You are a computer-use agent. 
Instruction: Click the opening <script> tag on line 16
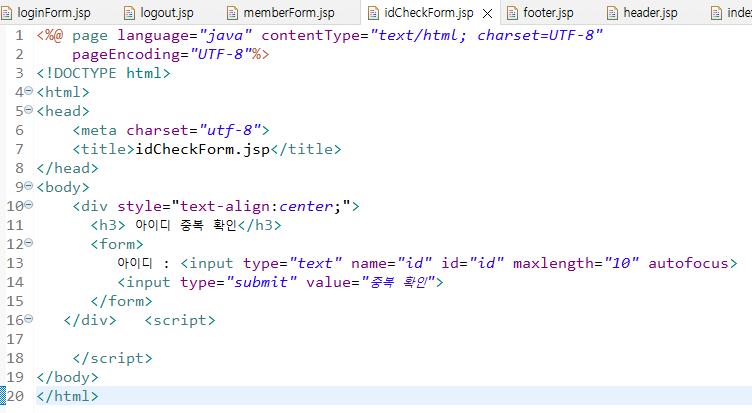180,320
